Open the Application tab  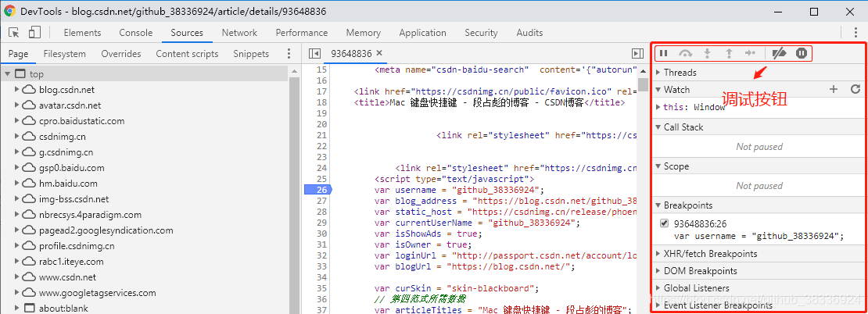click(x=422, y=33)
